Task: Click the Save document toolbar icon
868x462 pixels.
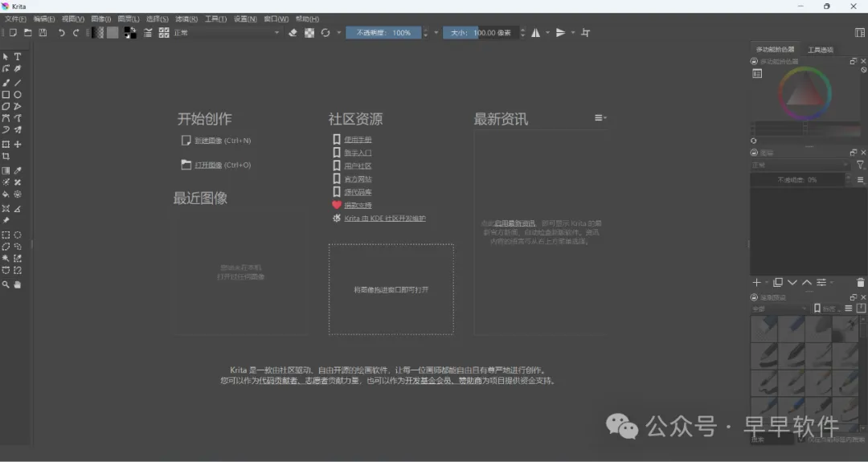Action: (x=43, y=33)
